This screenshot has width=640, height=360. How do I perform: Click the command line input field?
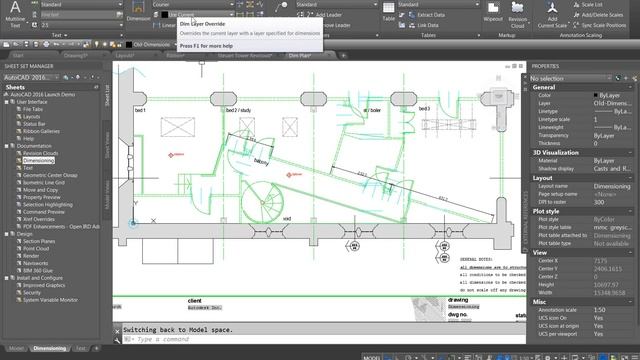point(324,339)
